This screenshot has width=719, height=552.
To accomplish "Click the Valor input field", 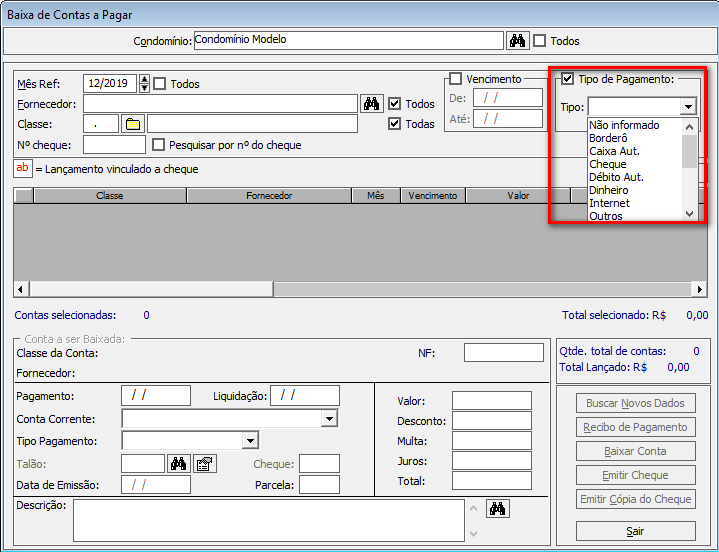I will [x=492, y=401].
